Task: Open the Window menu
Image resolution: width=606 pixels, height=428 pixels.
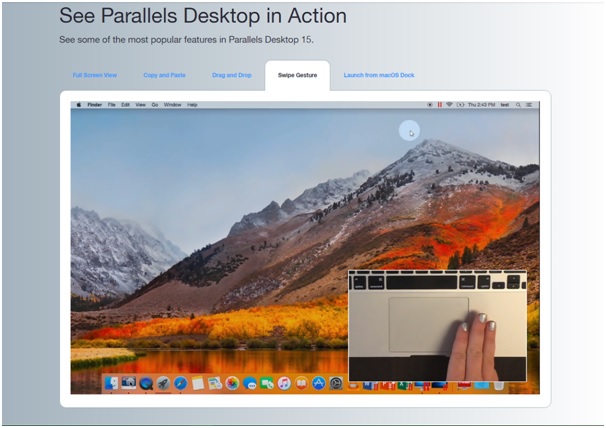Action: [172, 105]
